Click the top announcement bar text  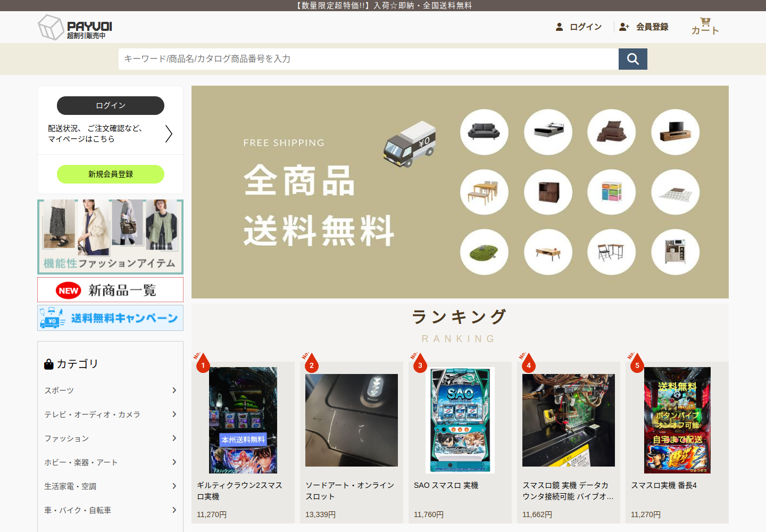(x=383, y=5)
